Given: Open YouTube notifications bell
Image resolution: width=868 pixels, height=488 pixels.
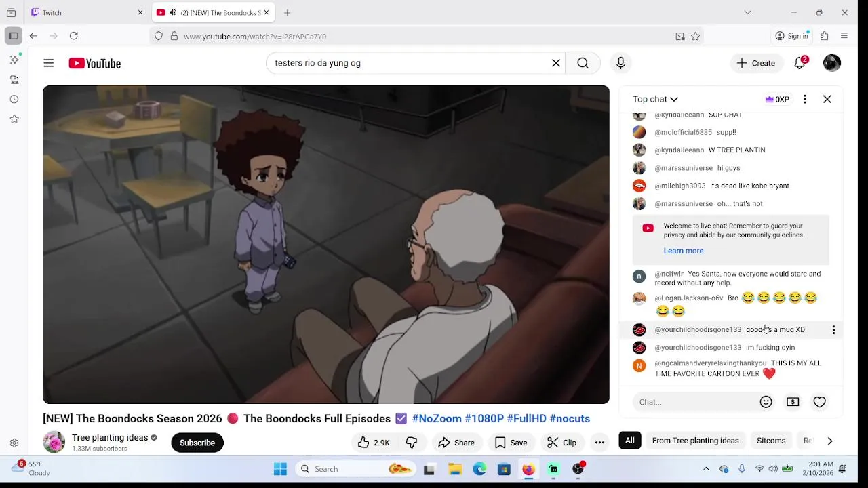Looking at the screenshot, I should click(800, 63).
